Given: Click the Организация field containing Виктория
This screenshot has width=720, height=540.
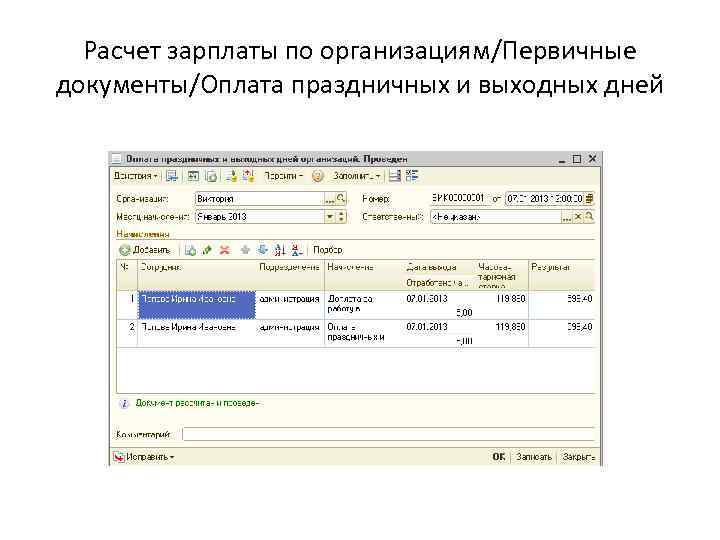Looking at the screenshot, I should coord(259,199).
